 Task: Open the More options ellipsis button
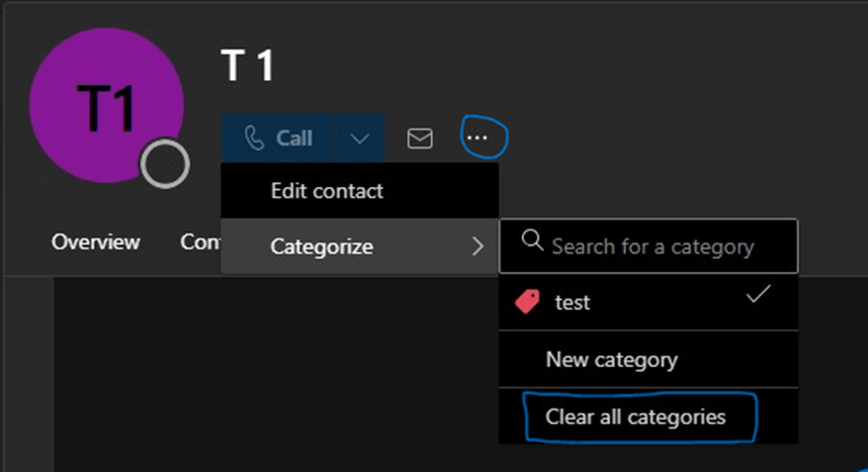(477, 139)
